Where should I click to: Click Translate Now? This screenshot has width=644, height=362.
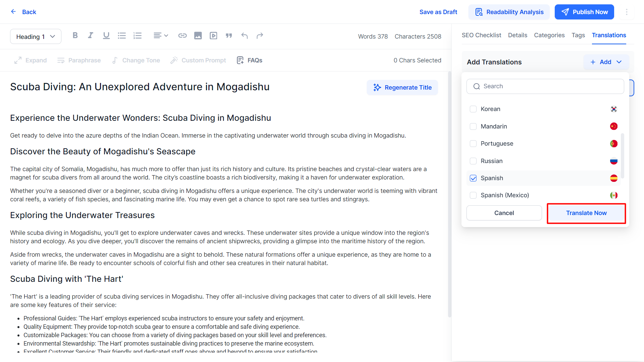(586, 213)
